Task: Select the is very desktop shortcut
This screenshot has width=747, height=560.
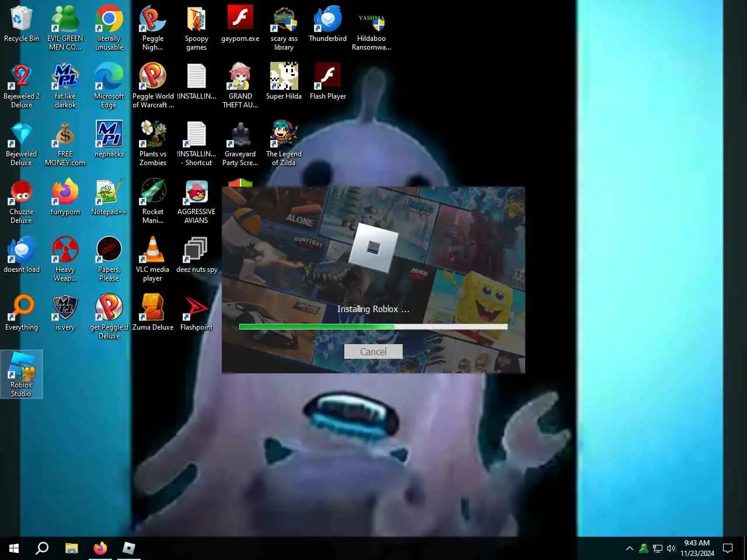Action: (65, 313)
